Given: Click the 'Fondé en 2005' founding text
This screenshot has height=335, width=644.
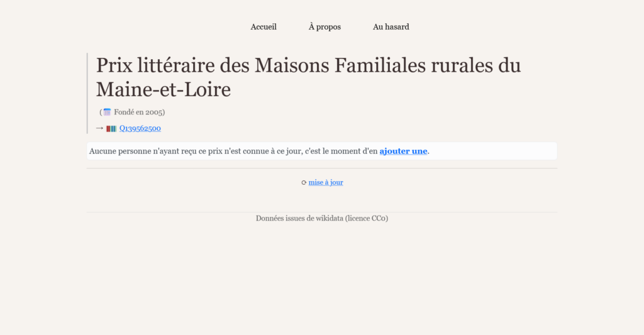Looking at the screenshot, I should pyautogui.click(x=139, y=113).
